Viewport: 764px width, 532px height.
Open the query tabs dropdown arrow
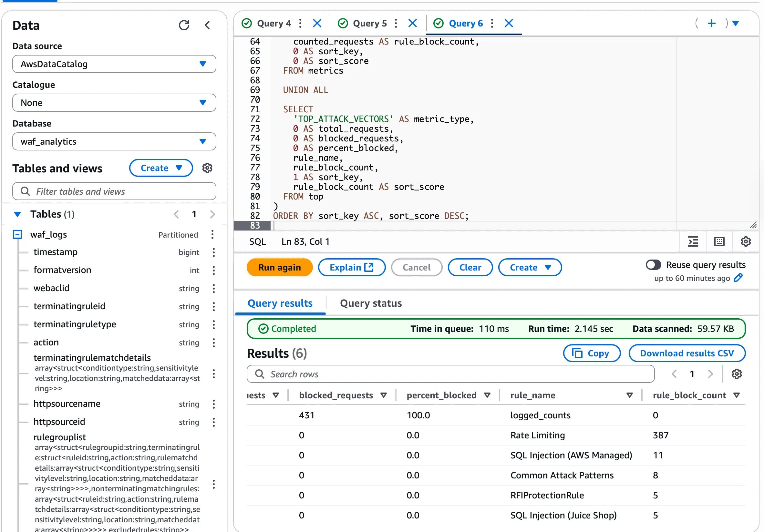(x=736, y=23)
